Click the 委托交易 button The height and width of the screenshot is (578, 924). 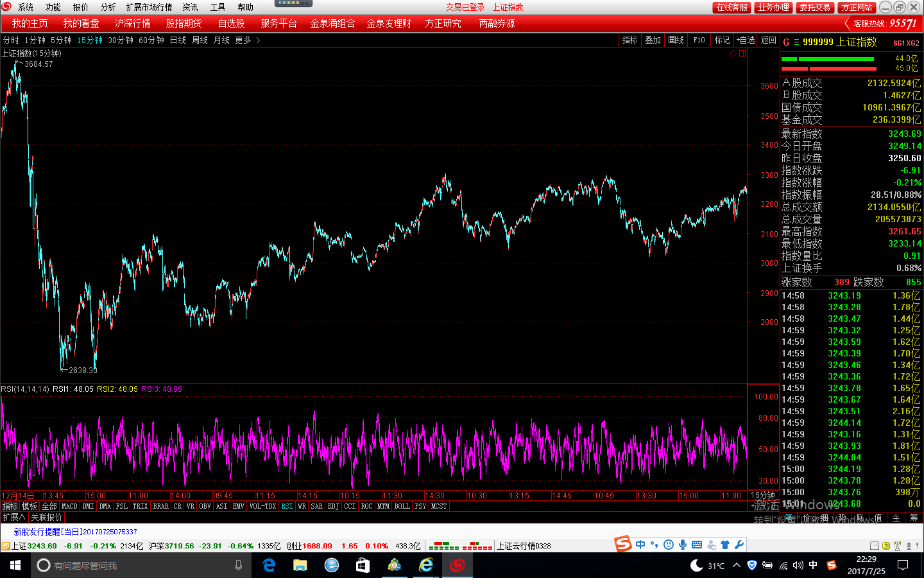coord(815,7)
